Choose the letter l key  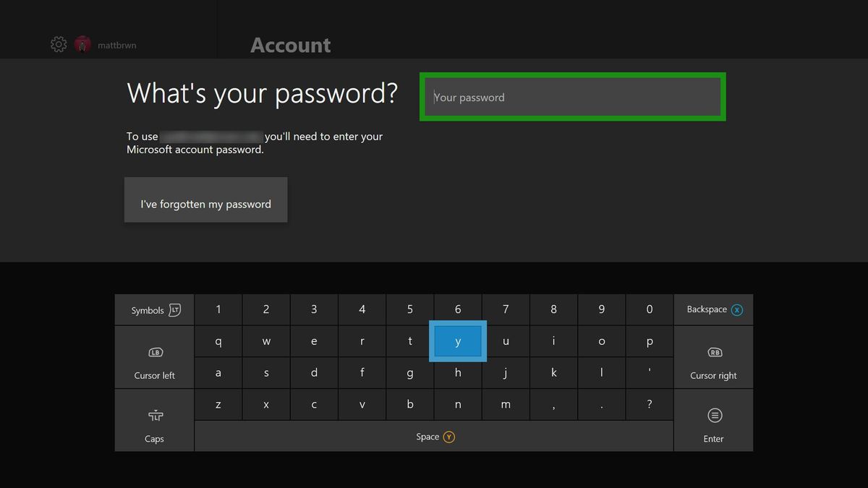click(602, 373)
